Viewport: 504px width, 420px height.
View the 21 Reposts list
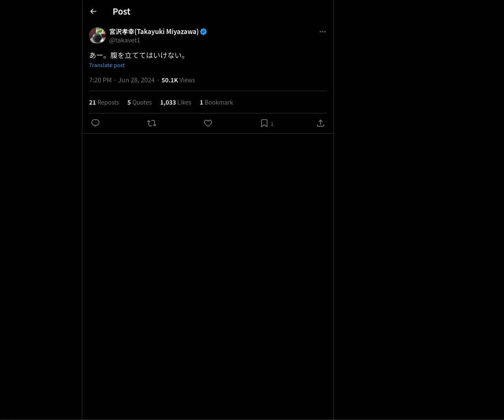[x=104, y=102]
